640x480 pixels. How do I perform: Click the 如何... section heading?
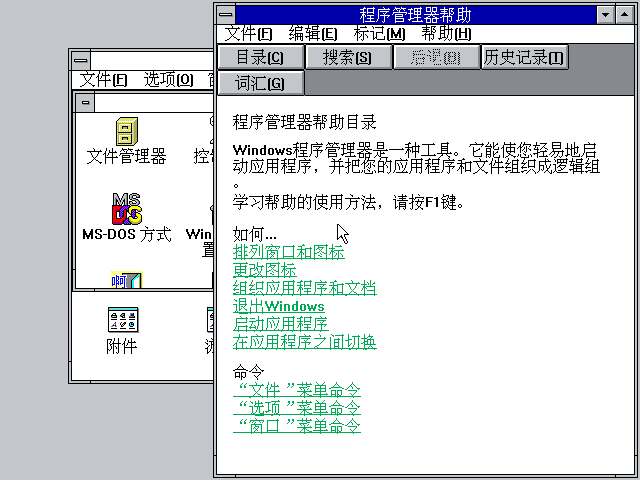pyautogui.click(x=255, y=234)
